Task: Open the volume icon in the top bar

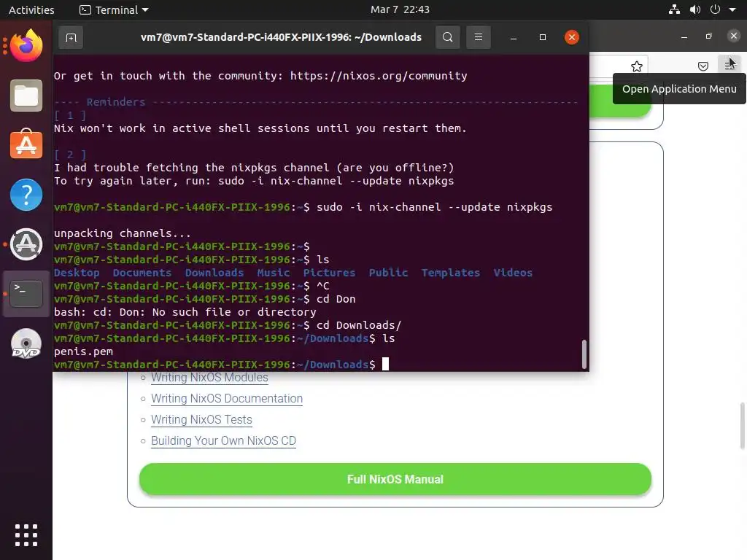Action: (x=695, y=9)
